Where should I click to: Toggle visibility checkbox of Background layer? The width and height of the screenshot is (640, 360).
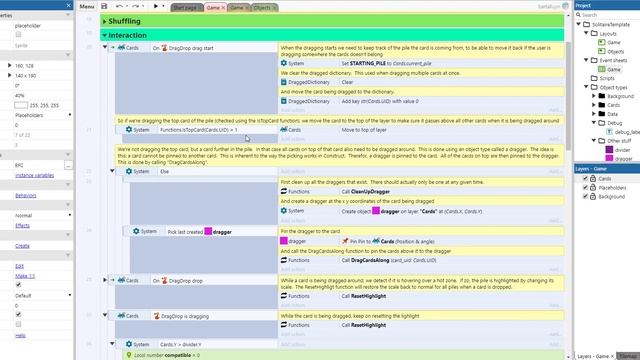coord(585,196)
